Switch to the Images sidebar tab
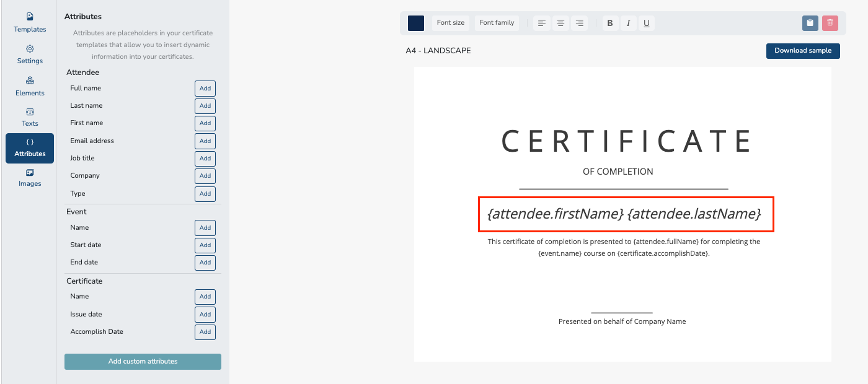This screenshot has height=384, width=868. click(x=30, y=177)
